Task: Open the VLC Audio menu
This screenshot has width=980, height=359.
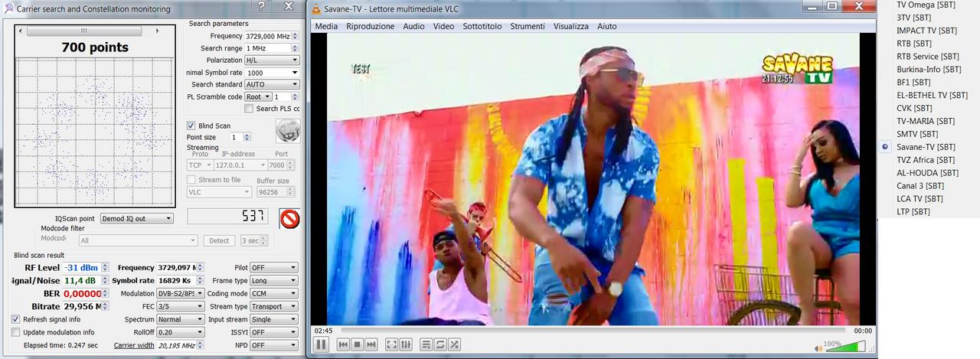Action: 414,26
